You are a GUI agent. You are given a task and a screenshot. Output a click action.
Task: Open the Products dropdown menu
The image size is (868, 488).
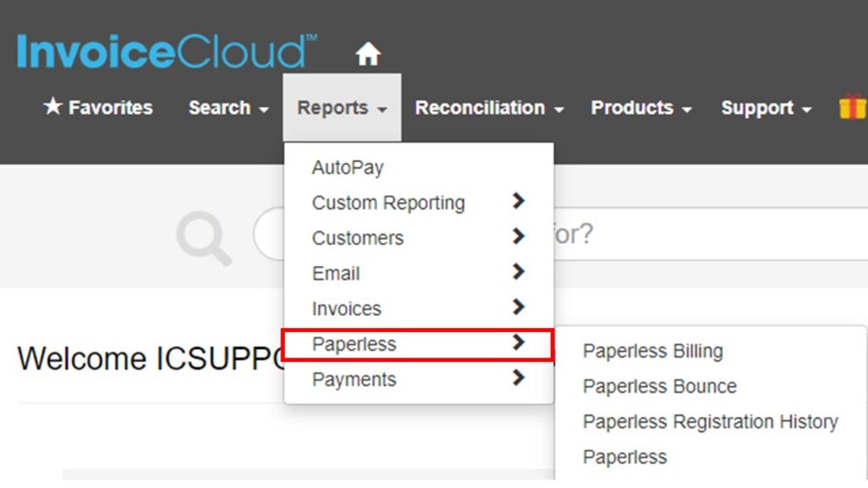click(641, 108)
